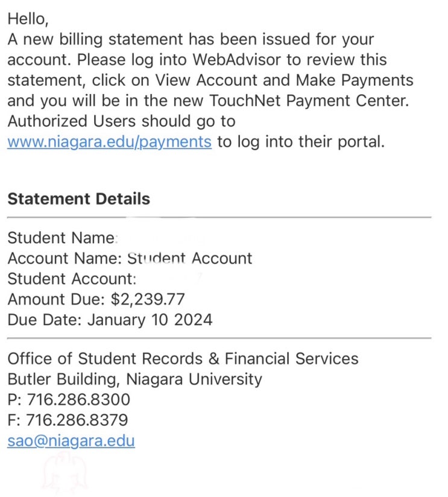Click the "Student Name" label
This screenshot has height=497, width=448.
click(x=60, y=238)
